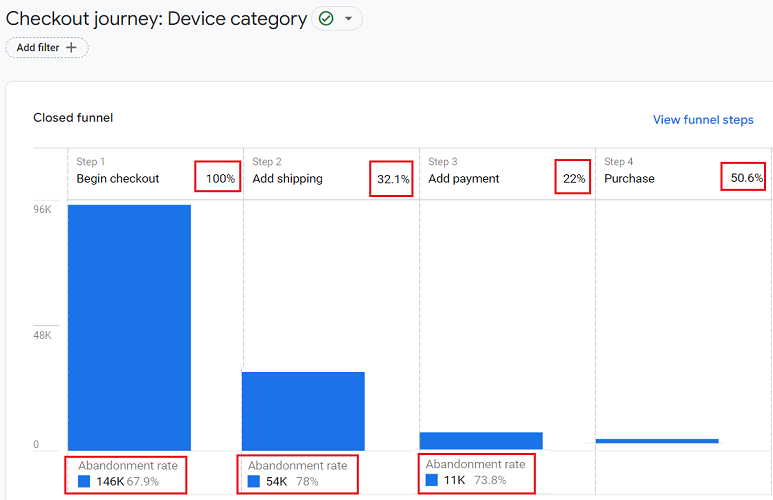Click the Abandonment rate label under Add shipping

click(298, 465)
